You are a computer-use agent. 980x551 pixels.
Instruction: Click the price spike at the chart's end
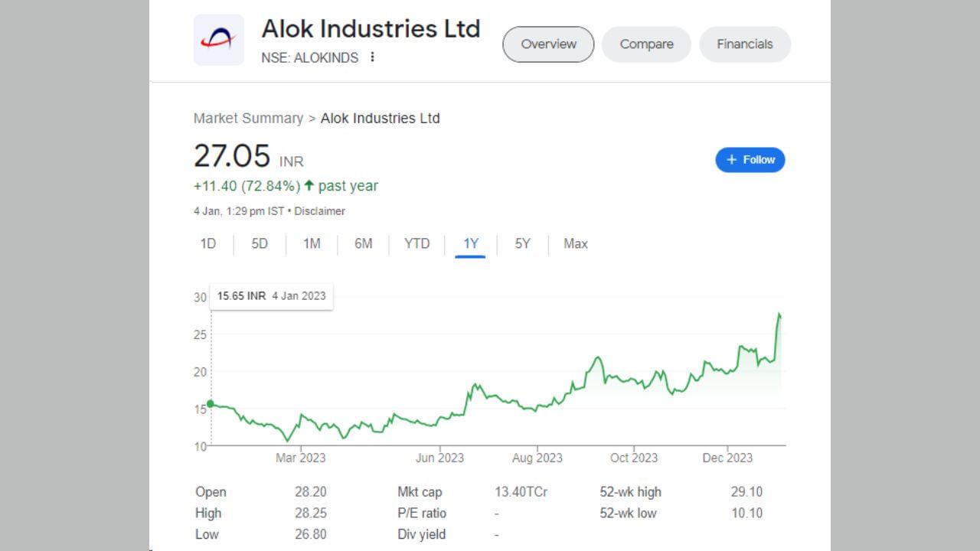779,315
